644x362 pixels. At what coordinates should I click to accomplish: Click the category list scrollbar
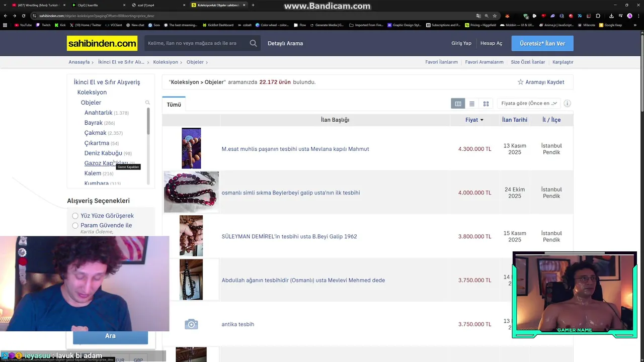(148, 121)
